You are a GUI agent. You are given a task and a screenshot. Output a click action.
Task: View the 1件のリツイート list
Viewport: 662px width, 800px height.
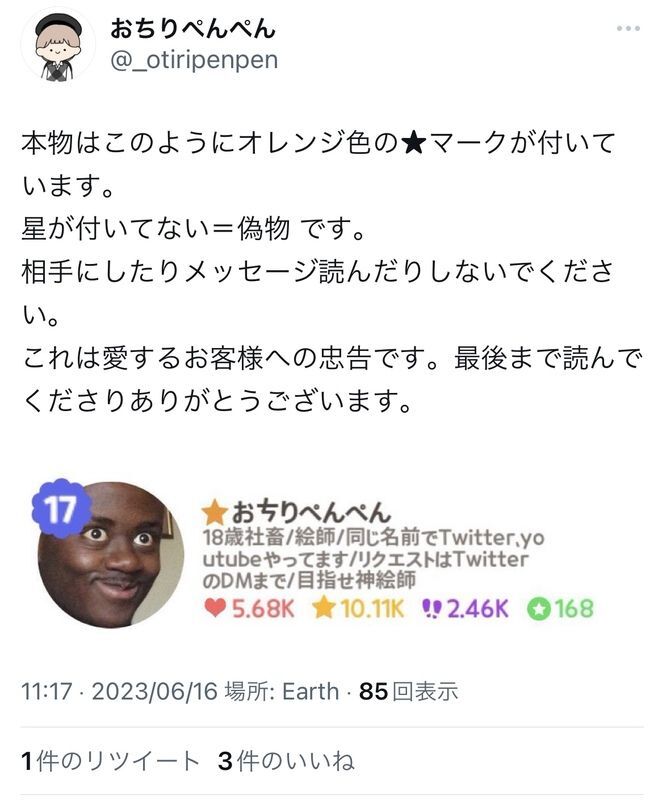110,761
